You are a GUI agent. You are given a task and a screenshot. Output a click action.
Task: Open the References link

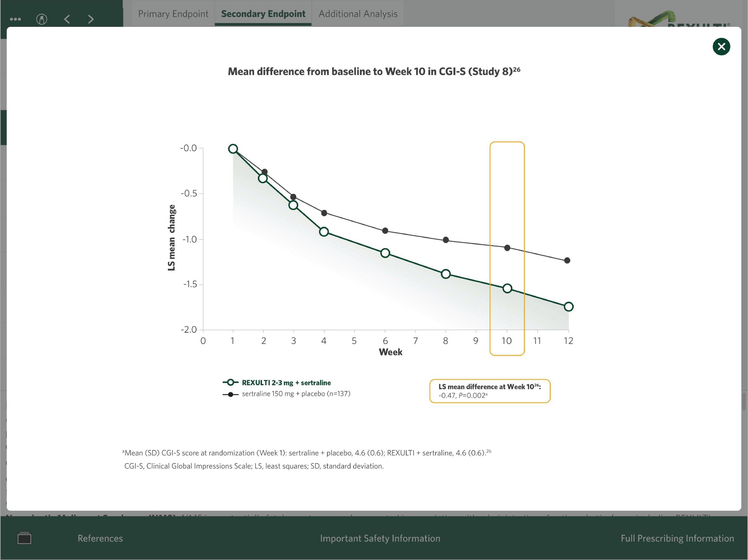[100, 538]
